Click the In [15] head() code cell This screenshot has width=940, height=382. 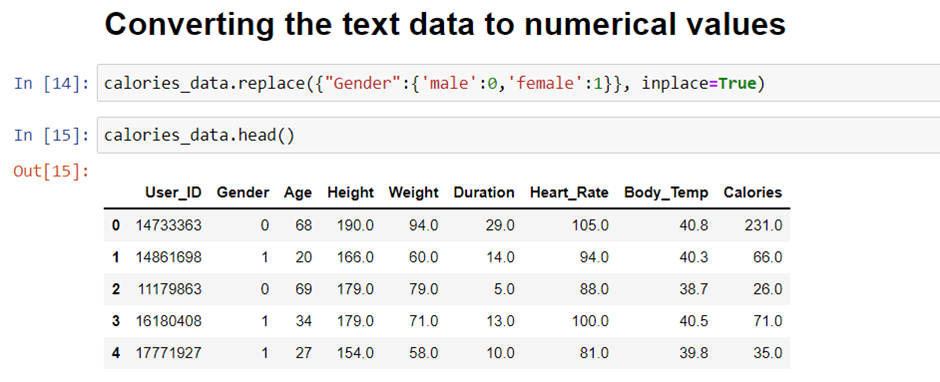click(518, 136)
